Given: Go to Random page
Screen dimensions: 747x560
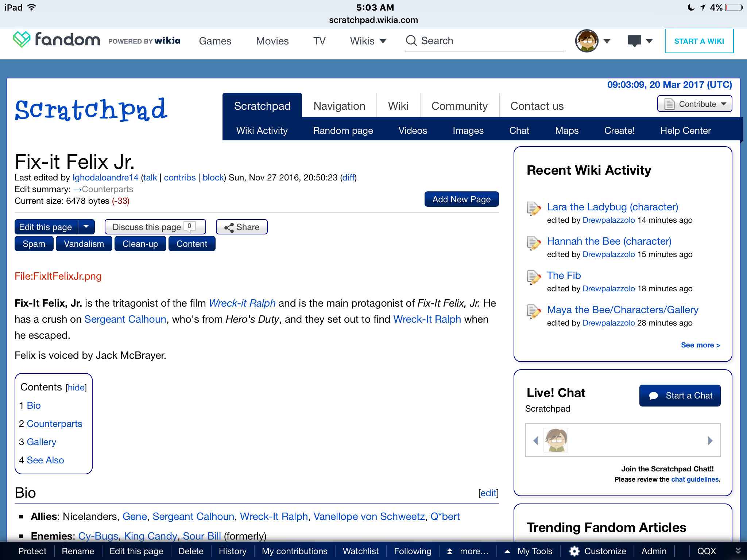Looking at the screenshot, I should pyautogui.click(x=343, y=131).
